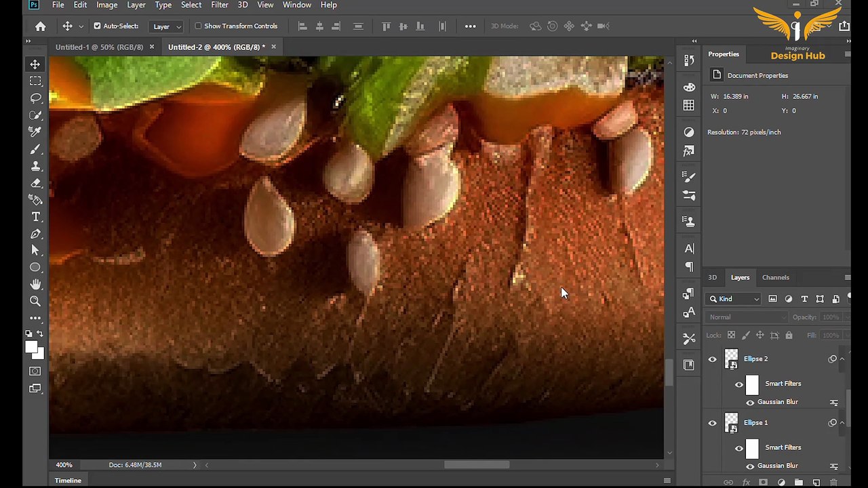Screen dimensions: 868x488
Task: Hide Smart Filters of Ellipse 1
Action: [x=739, y=448]
